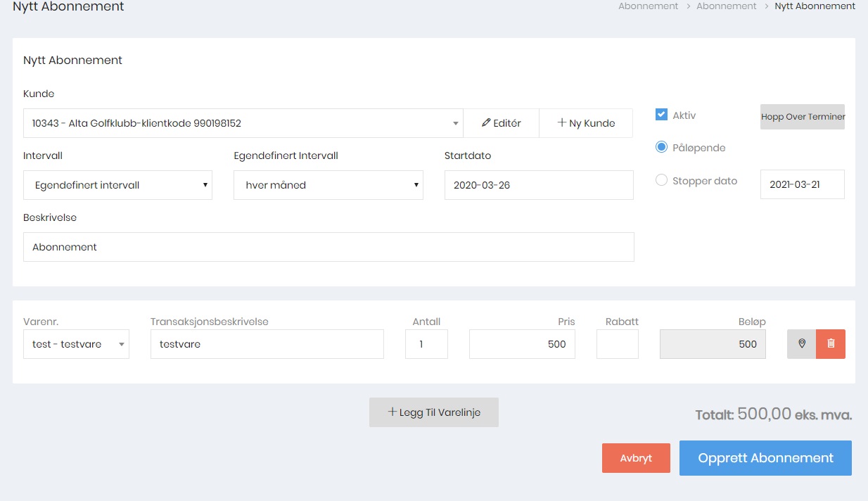Click the Transaksjonsbeskrivelse field

point(267,344)
